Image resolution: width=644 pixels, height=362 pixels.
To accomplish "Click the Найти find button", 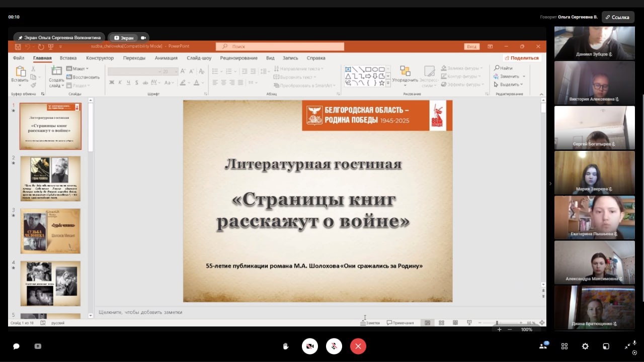I will 503,68.
